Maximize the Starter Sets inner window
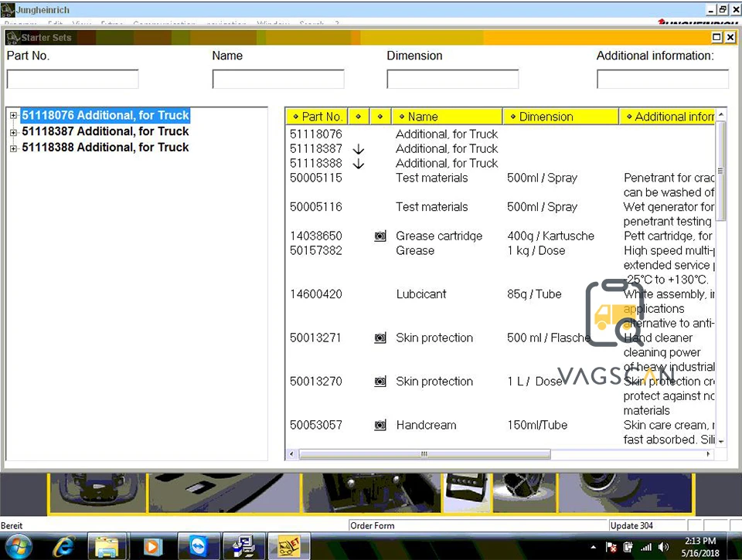This screenshot has width=742, height=560. pos(717,37)
